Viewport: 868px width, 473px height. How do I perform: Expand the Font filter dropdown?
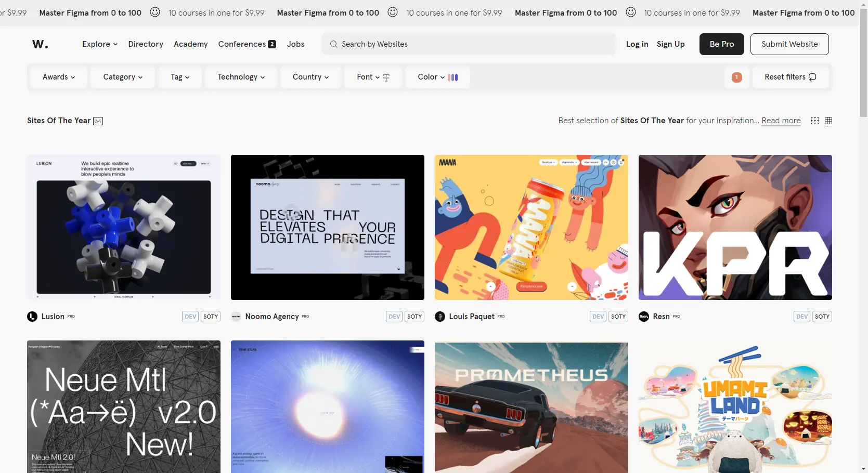[x=373, y=77]
